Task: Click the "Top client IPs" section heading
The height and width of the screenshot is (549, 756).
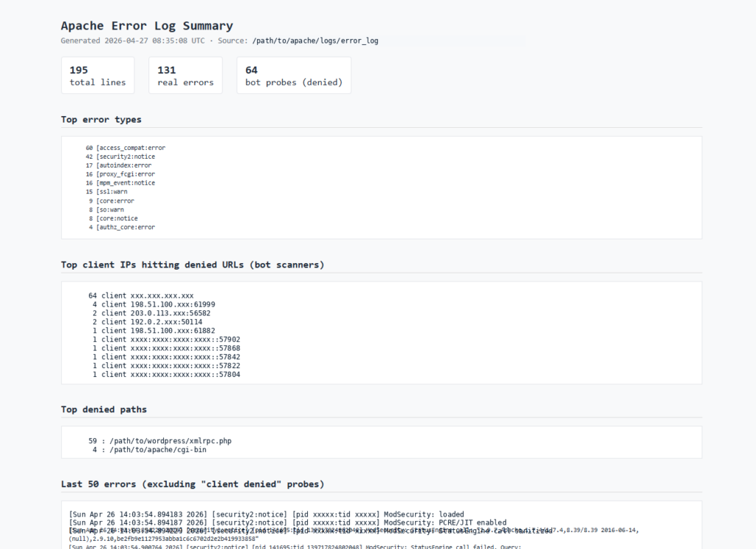Action: [x=192, y=264]
